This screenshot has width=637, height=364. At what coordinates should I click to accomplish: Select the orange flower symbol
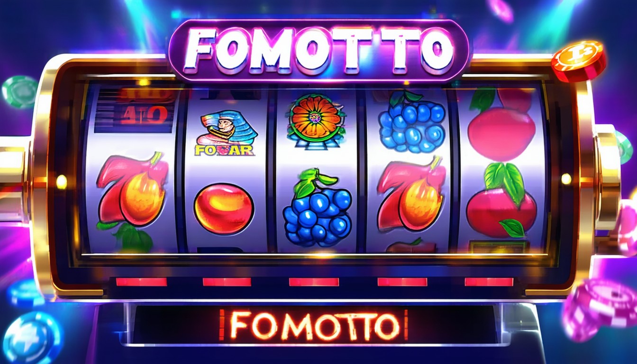[316, 118]
